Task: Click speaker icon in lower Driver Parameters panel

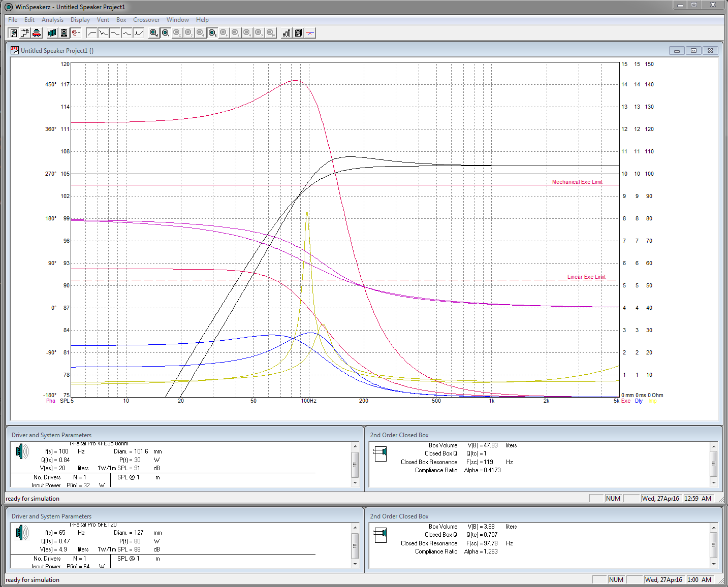Action: coord(22,533)
